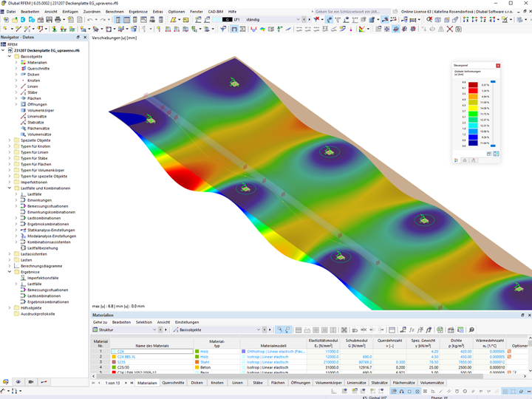Screen dimensions: 532x399
Task: Click the deformation result icon
Action: [253, 29]
